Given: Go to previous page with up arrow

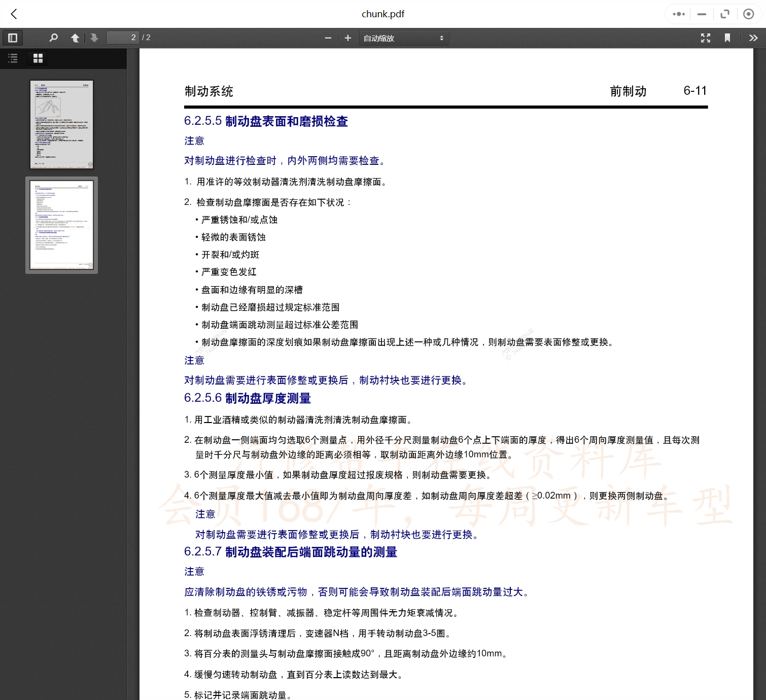Looking at the screenshot, I should pos(75,38).
